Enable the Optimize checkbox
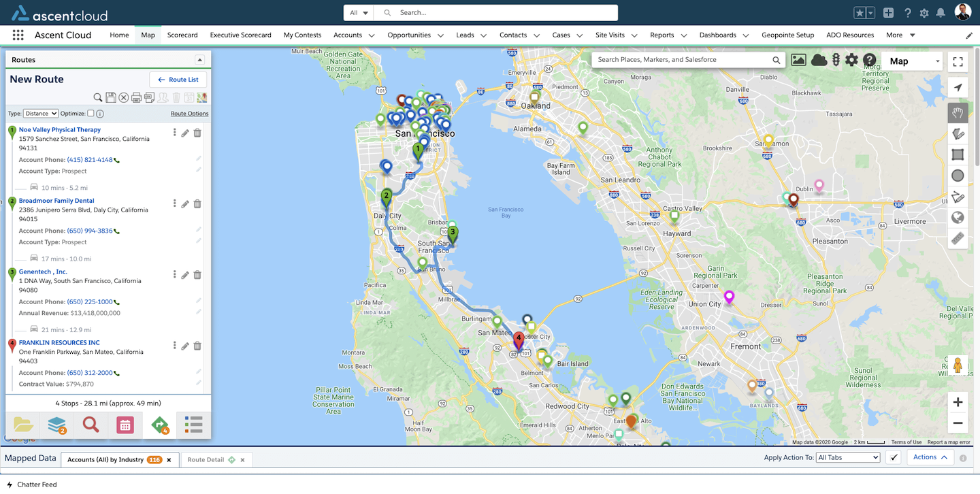Viewport: 980px width, 494px height. click(91, 114)
